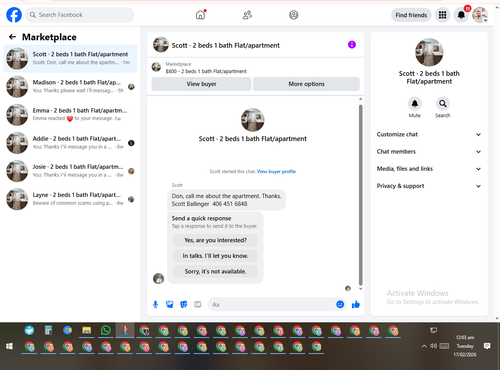Image resolution: width=500 pixels, height=370 pixels.
Task: Click the chat scrollbar down arrow
Action: (x=360, y=289)
